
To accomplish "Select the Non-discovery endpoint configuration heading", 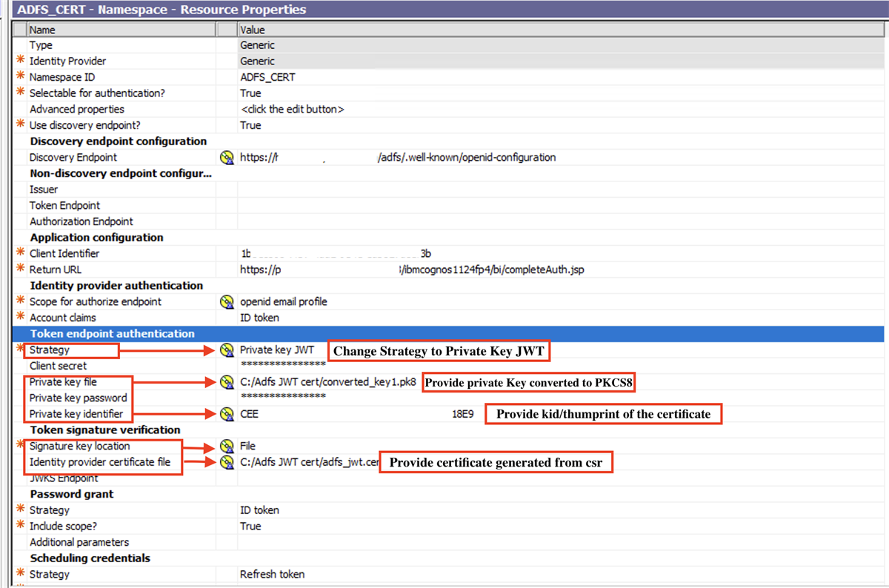I will pos(121,173).
